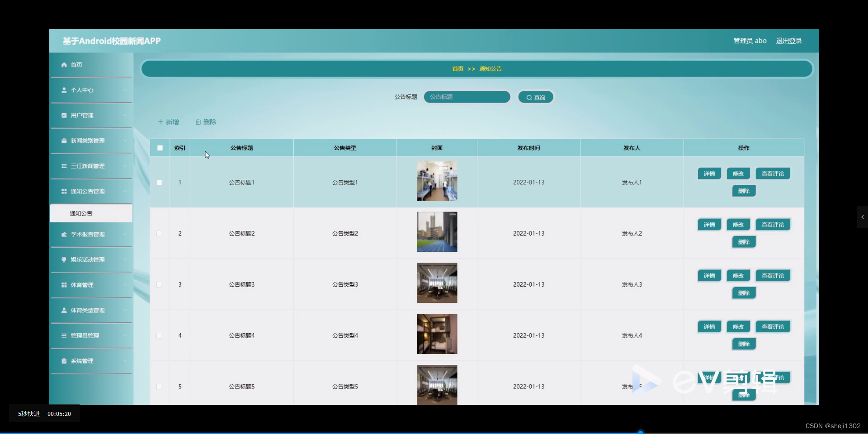Check the checkbox for row 公告标题1
868x434 pixels.
(x=159, y=183)
